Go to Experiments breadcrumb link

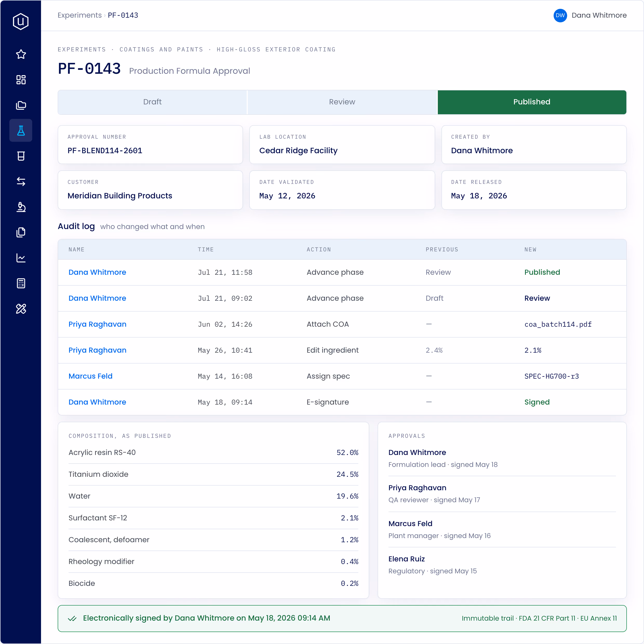[x=80, y=15]
